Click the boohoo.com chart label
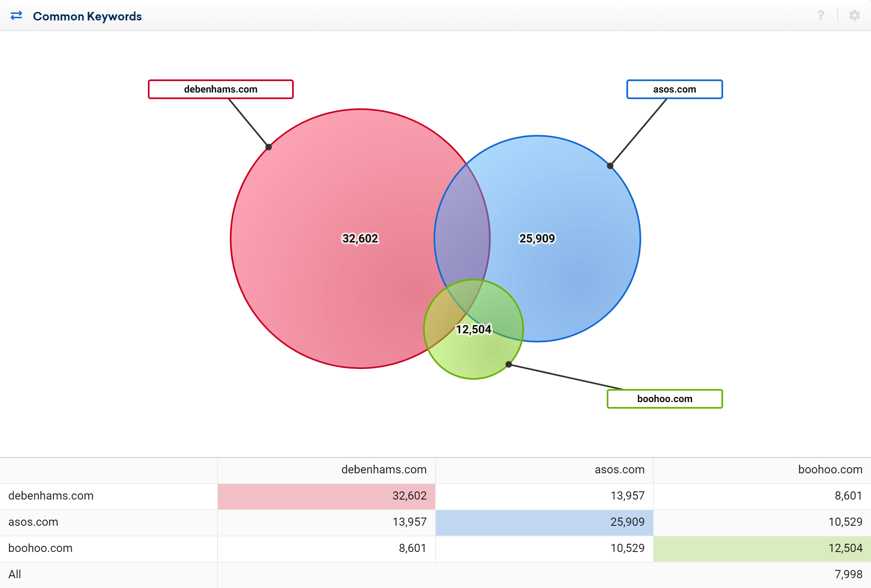Viewport: 871px width, 588px height. point(665,399)
